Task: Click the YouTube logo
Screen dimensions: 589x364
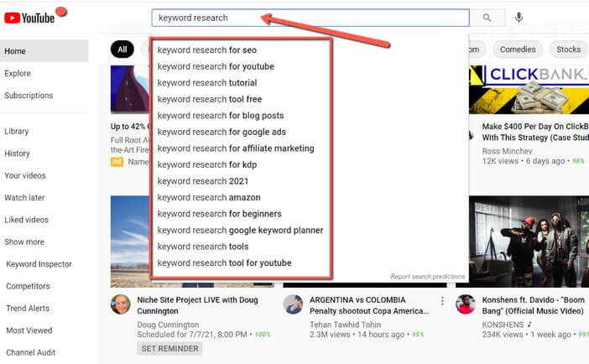Action: (29, 18)
